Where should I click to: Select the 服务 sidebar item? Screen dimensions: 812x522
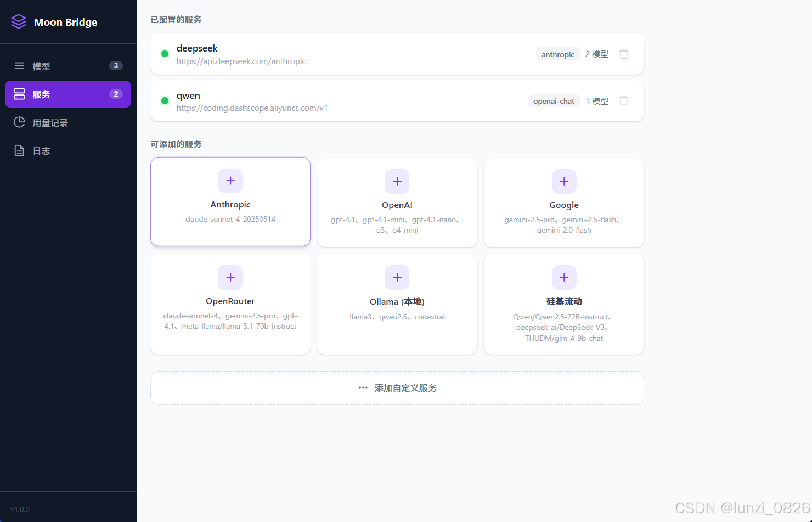click(x=68, y=94)
